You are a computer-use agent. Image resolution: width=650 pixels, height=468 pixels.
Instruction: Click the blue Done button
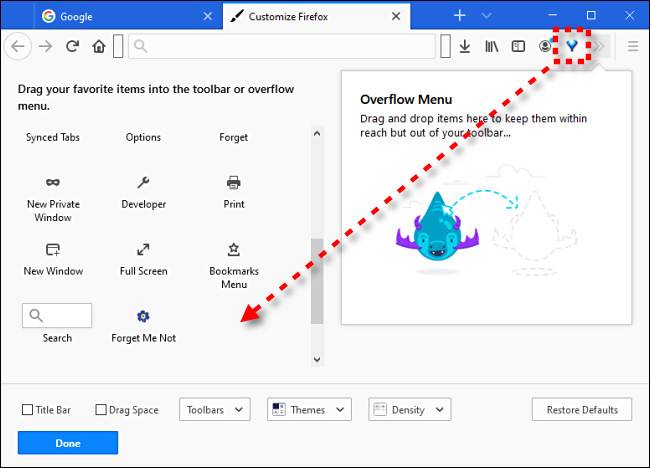[x=68, y=443]
